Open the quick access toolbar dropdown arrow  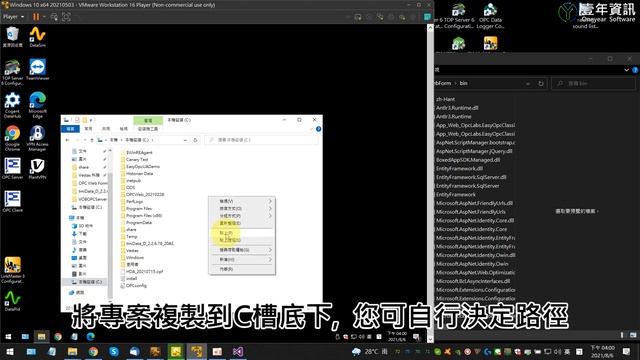[91, 120]
